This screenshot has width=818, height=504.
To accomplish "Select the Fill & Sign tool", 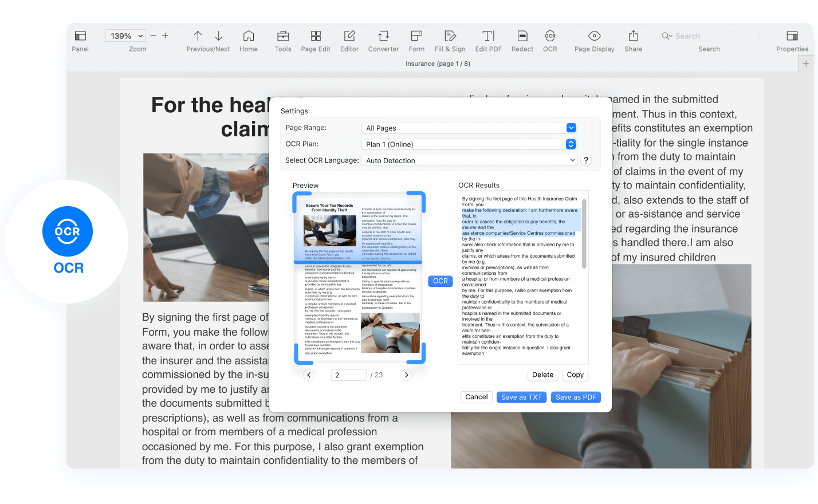I will pyautogui.click(x=450, y=36).
